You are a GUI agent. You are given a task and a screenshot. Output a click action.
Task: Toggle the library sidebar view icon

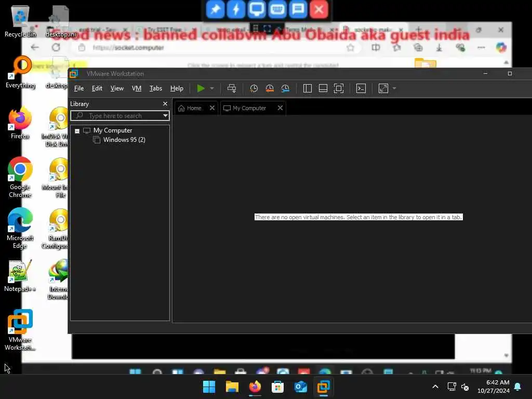tap(308, 88)
